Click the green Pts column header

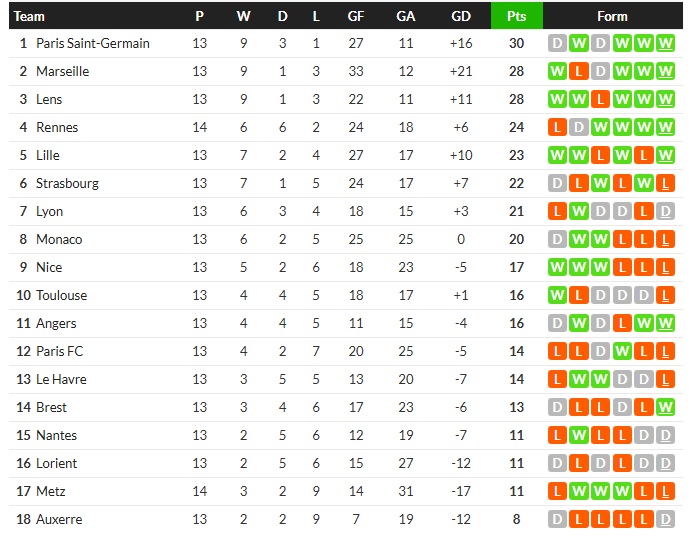516,16
